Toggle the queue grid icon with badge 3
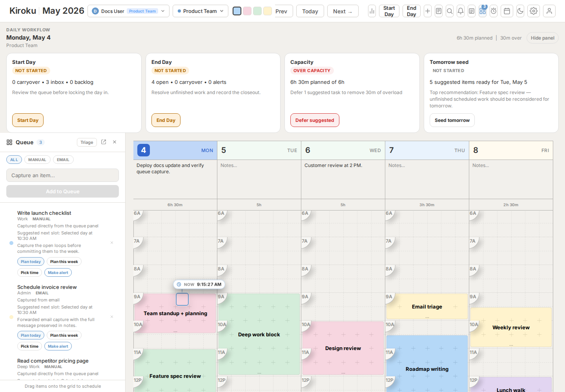This screenshot has width=565, height=392. 483,11
